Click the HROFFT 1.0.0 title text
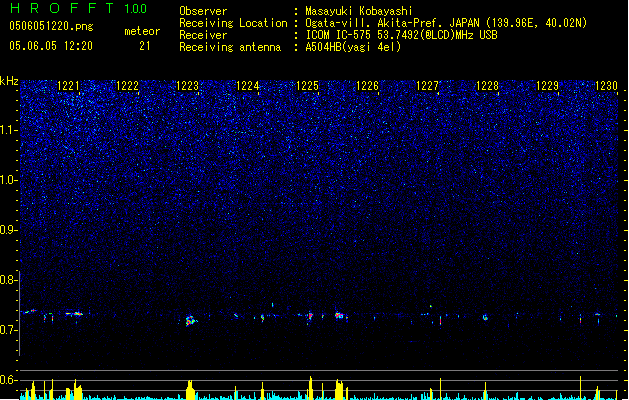Image resolution: width=629 pixels, height=400 pixels. [79, 8]
